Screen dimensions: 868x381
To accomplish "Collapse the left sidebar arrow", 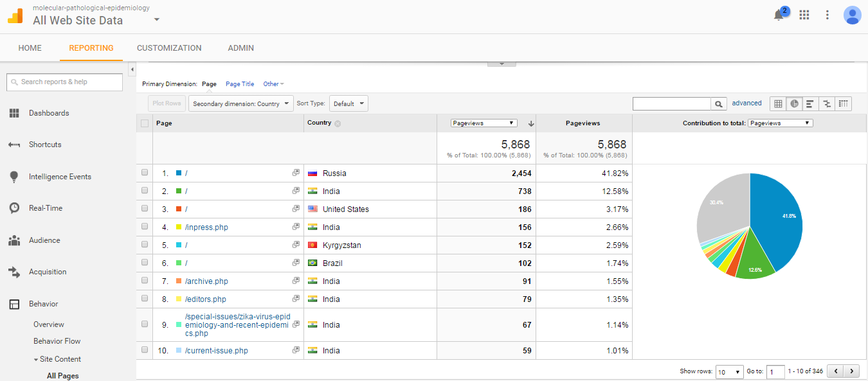I will (132, 69).
